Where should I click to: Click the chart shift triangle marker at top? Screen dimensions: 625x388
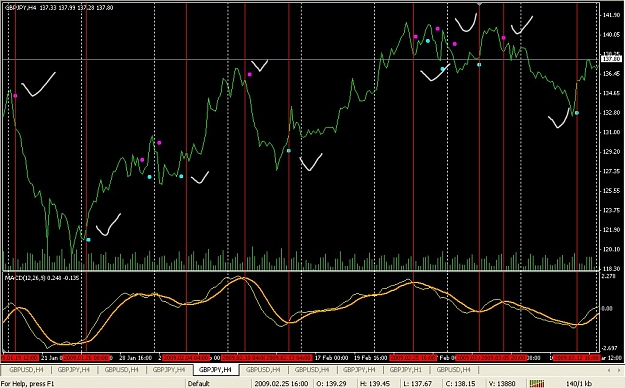tap(479, 4)
